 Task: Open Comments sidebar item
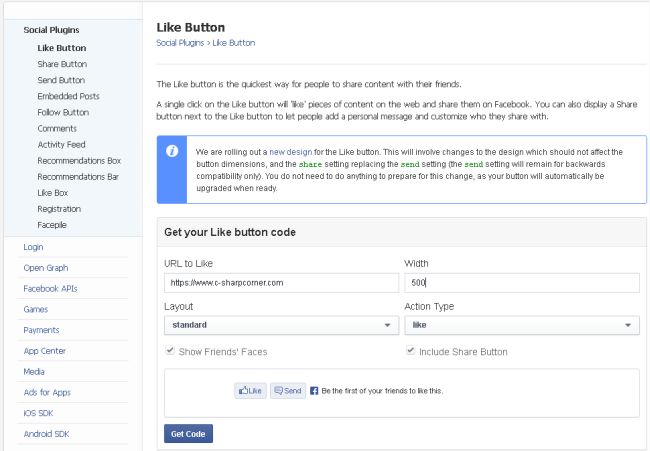coord(57,129)
